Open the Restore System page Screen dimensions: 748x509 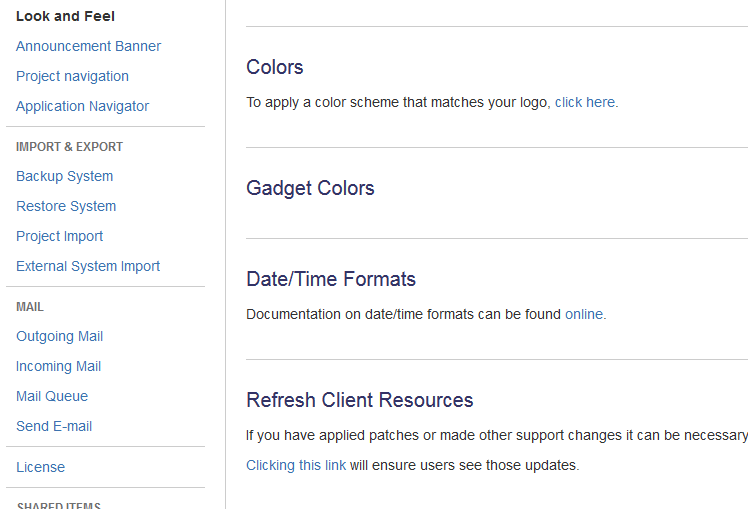[x=66, y=207]
